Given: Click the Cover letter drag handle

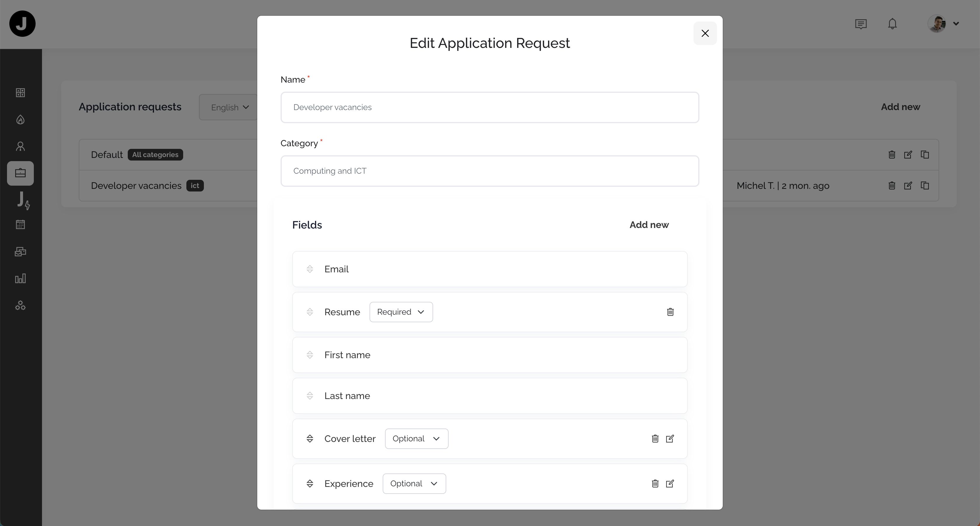Looking at the screenshot, I should [310, 439].
